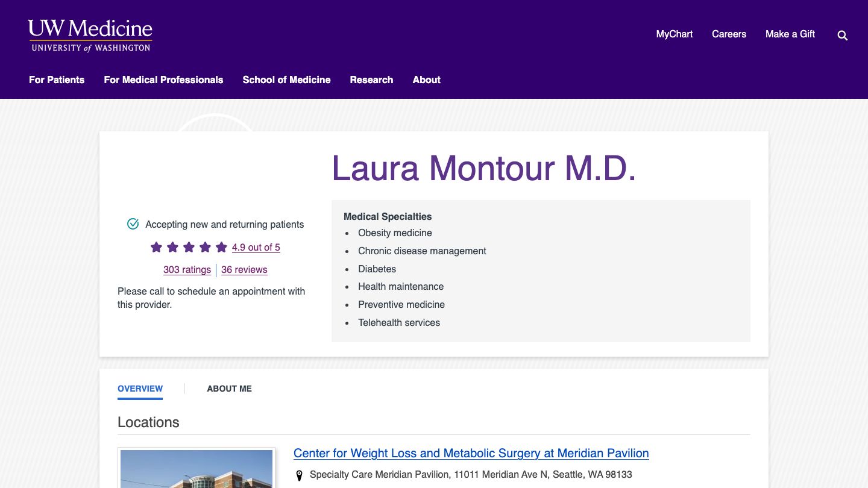Open MyChart

(674, 34)
